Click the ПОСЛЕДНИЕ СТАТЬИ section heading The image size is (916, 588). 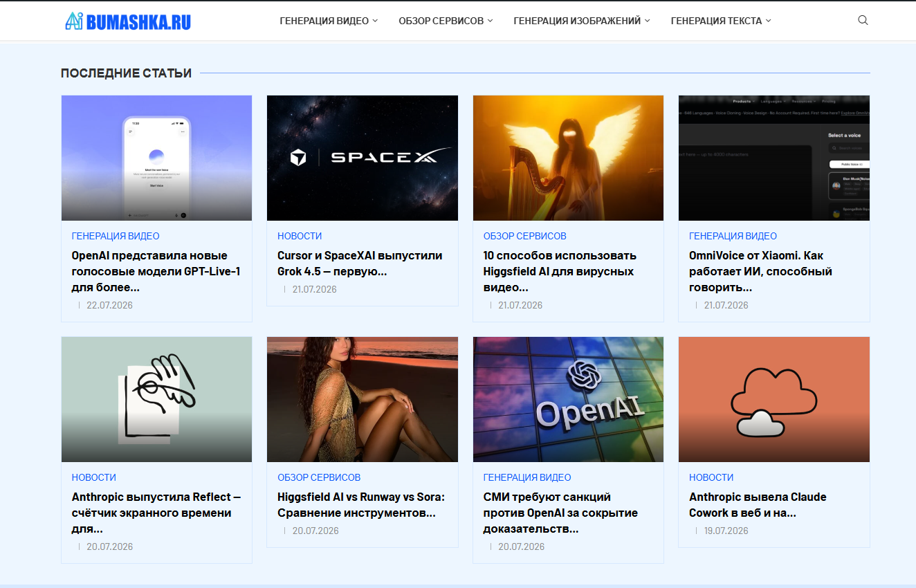tap(126, 73)
